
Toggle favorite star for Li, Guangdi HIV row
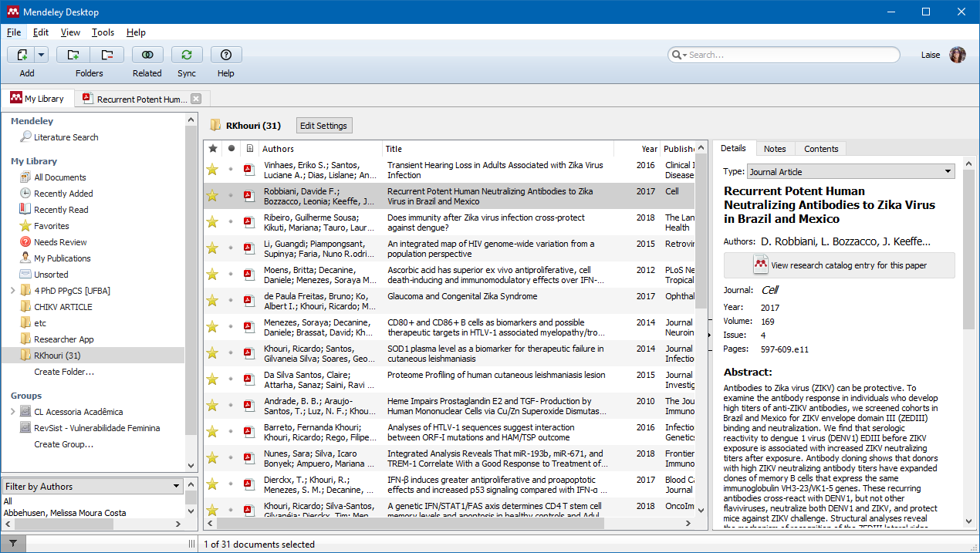point(212,248)
